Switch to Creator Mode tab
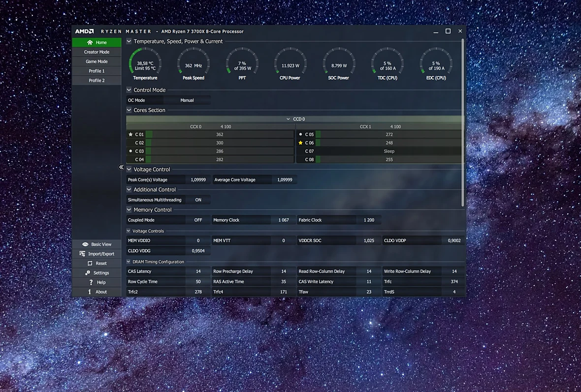This screenshot has width=581, height=392. (97, 52)
